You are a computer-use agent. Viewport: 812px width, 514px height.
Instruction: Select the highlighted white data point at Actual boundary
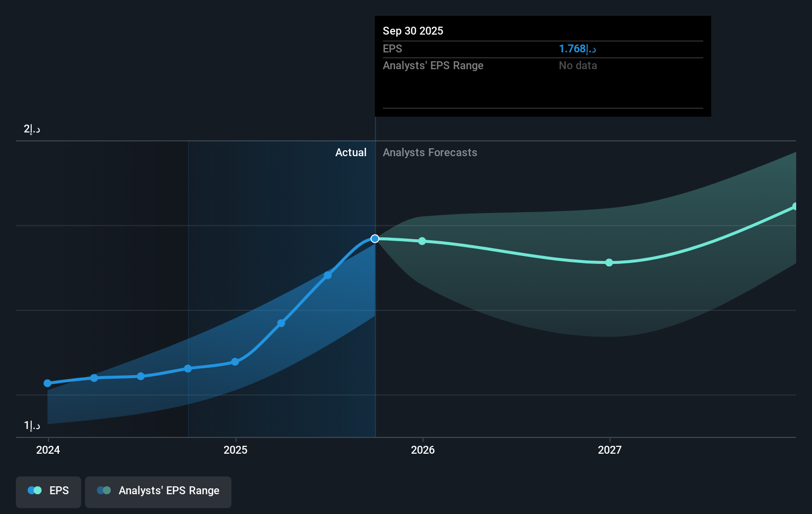point(375,239)
